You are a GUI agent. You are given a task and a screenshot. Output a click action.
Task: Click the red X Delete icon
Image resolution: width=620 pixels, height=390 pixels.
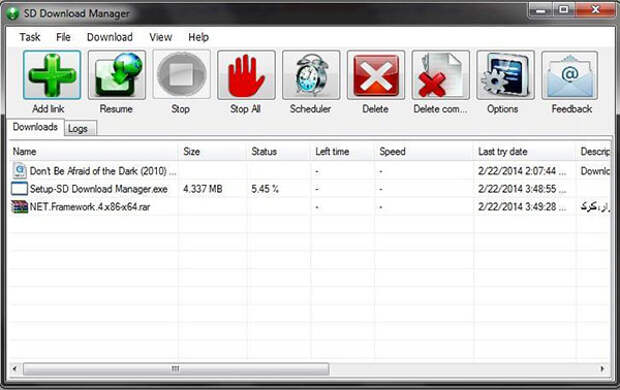click(376, 75)
